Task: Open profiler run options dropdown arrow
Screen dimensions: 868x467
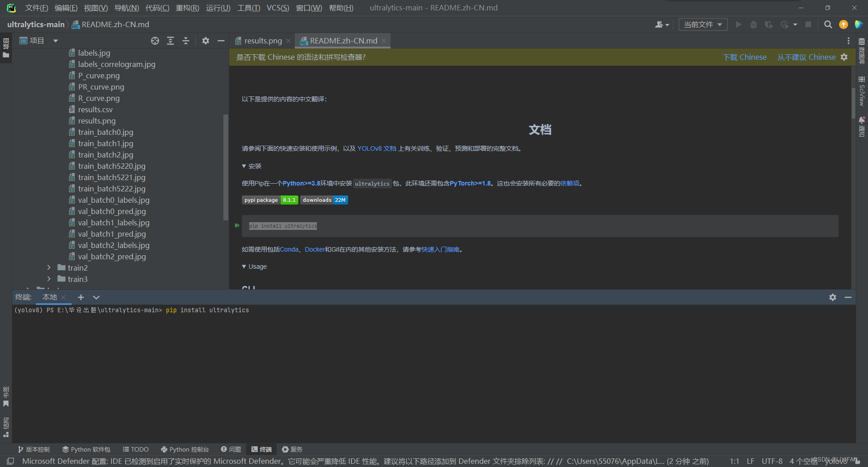Action: tap(795, 24)
